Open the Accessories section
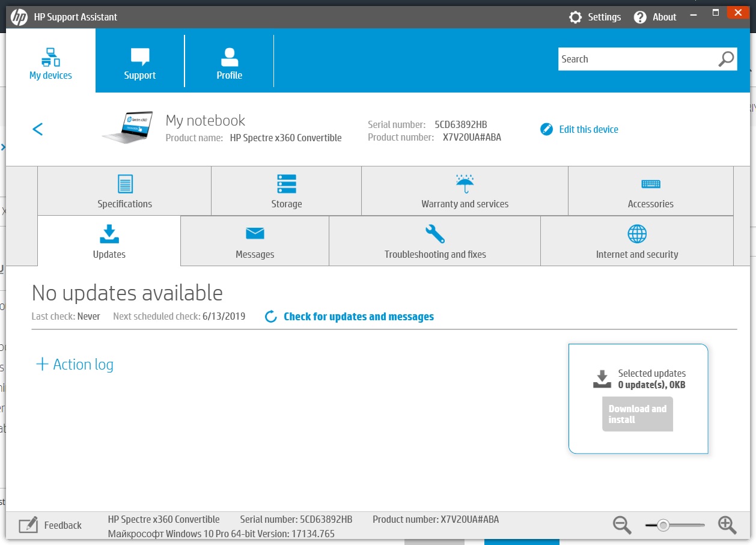 tap(651, 191)
